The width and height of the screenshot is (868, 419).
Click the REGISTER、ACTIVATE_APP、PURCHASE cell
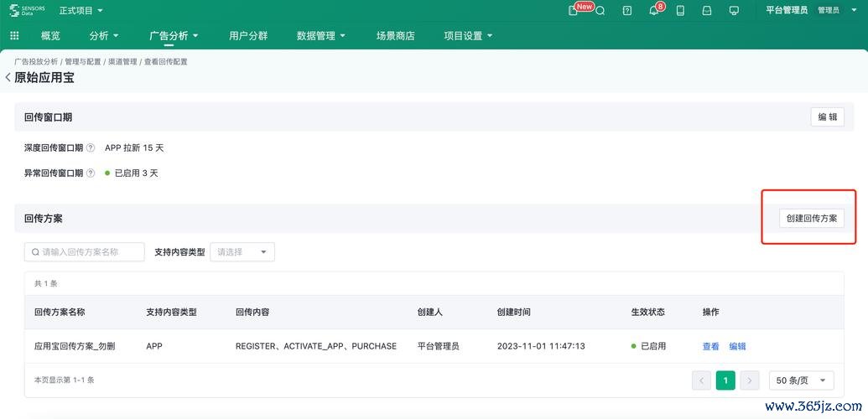coord(316,346)
